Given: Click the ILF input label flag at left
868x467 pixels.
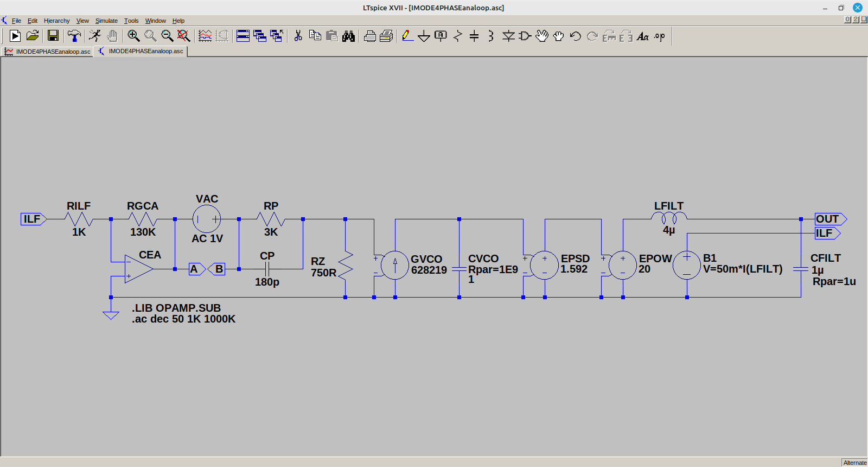Looking at the screenshot, I should click(34, 219).
